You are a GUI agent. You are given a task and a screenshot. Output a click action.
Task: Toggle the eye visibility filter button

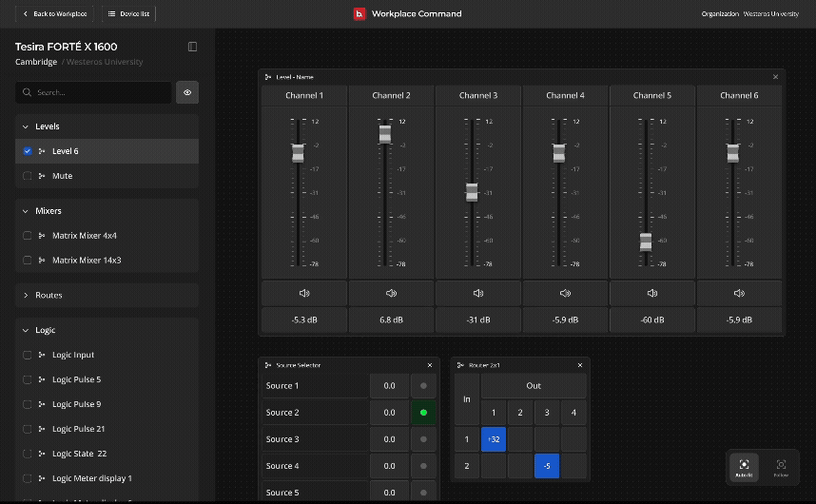(x=187, y=92)
